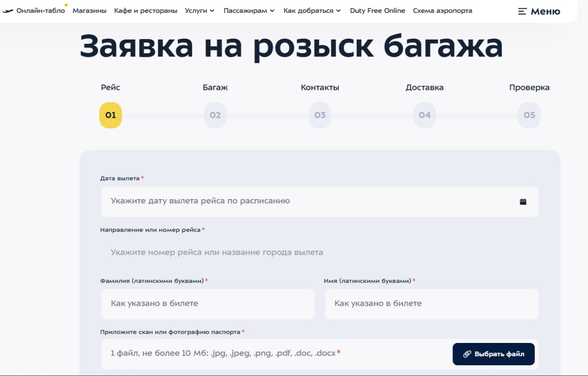Image resolution: width=588 pixels, height=376 pixels.
Task: Select step 05 Проверка
Action: (530, 115)
